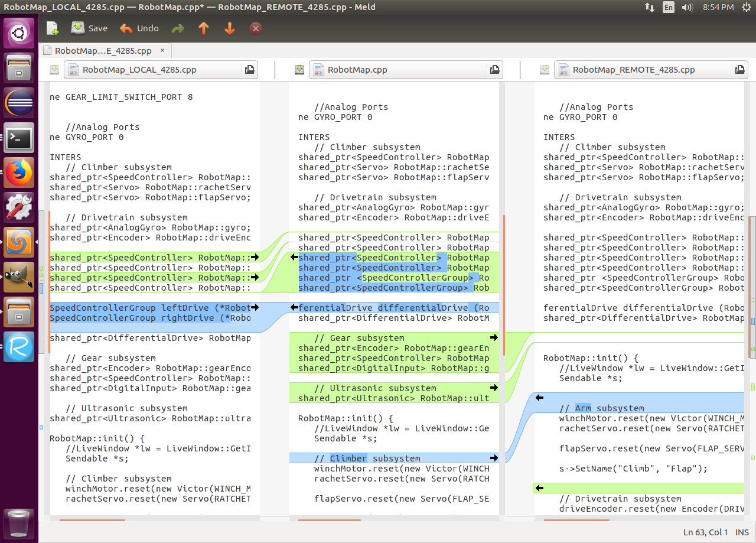Push middle SpeedController block left with arrow

pos(294,258)
